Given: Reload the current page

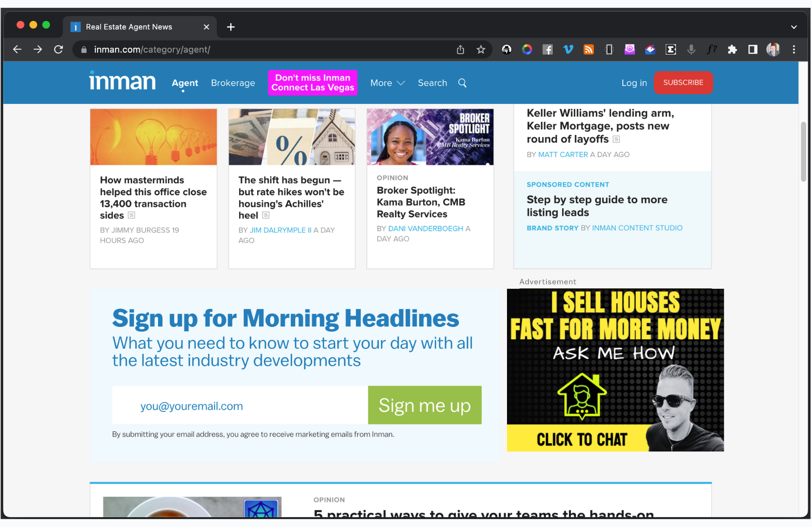Looking at the screenshot, I should tap(59, 49).
